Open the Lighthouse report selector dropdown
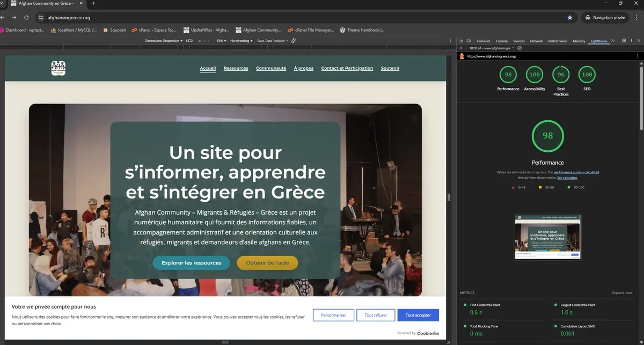 [491, 48]
